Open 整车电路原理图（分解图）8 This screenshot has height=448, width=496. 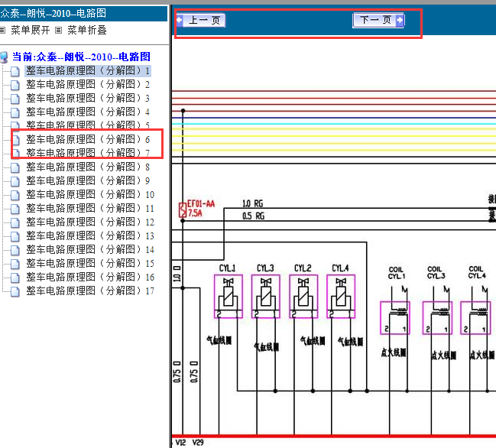88,167
